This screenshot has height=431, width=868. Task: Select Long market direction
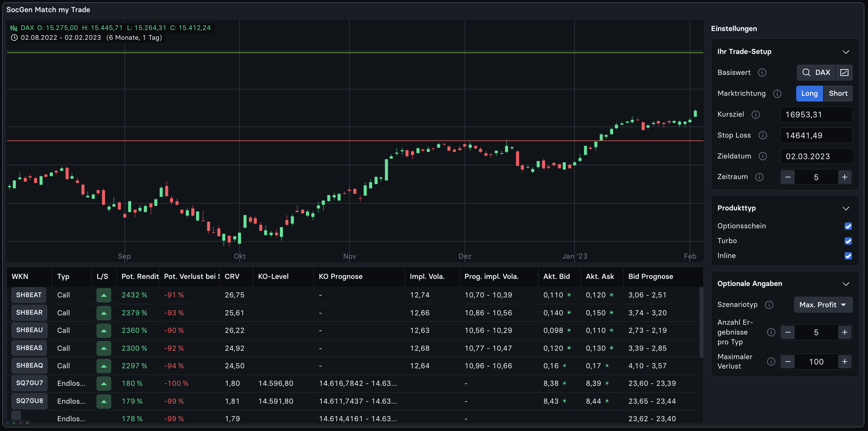[x=809, y=93]
